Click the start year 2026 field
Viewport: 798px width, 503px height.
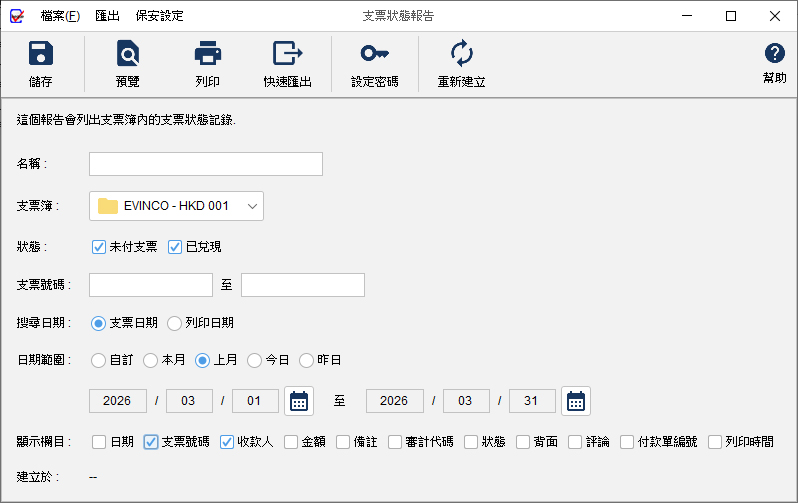tap(118, 401)
